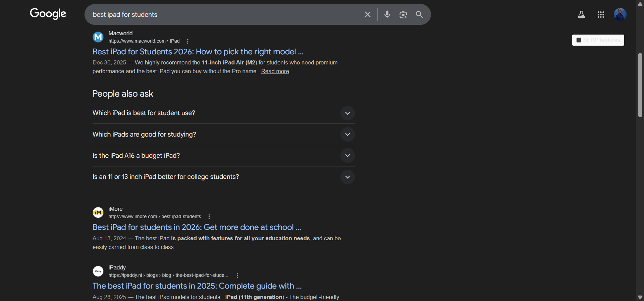
Task: Open more options for iMore result
Action: pyautogui.click(x=209, y=216)
